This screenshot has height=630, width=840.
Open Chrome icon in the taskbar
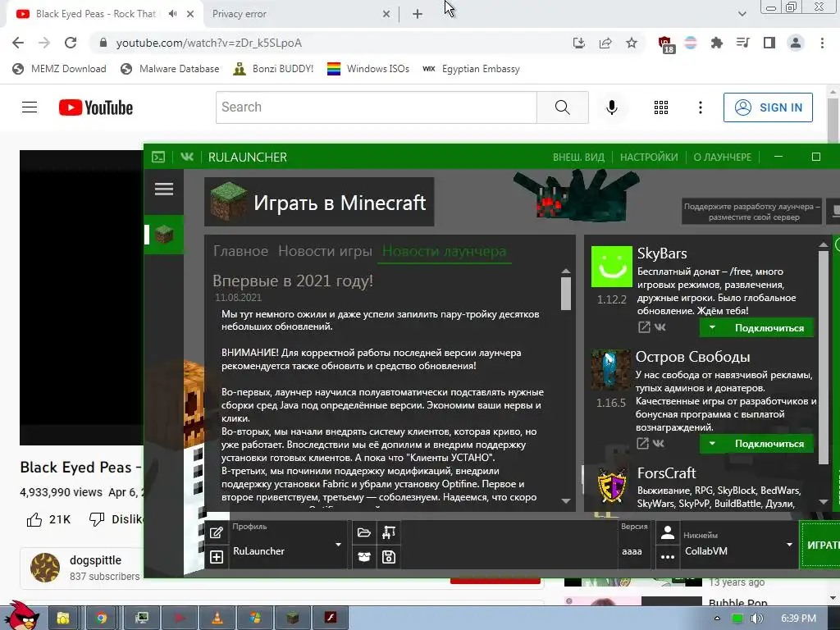click(101, 618)
